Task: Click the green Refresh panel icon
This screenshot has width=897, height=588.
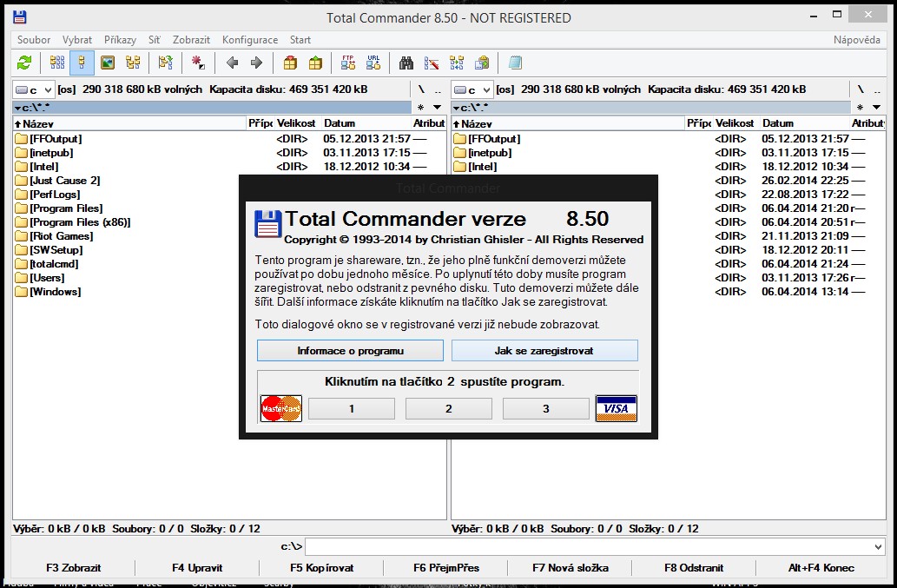Action: pos(24,63)
